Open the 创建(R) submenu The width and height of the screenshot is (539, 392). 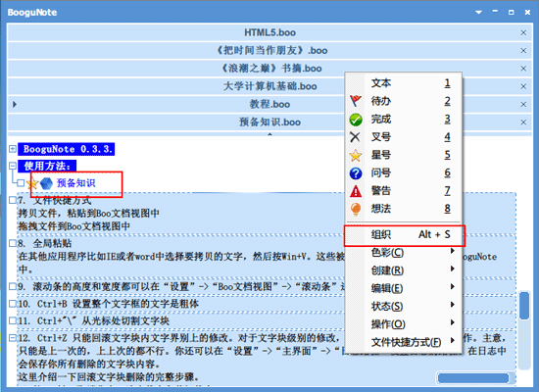[404, 270]
